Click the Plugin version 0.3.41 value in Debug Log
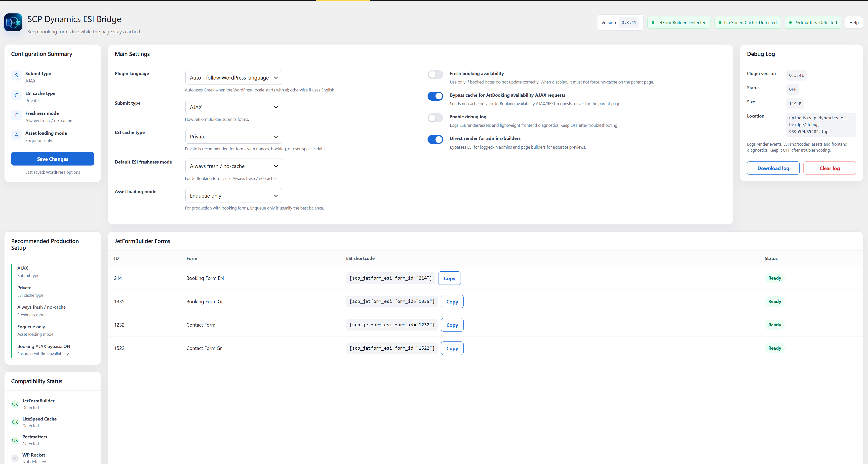The image size is (868, 464). (796, 75)
